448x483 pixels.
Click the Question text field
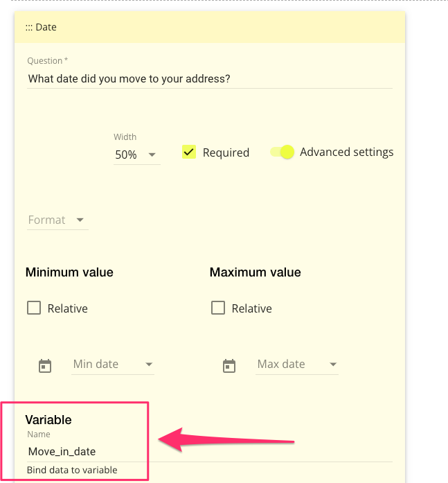pyautogui.click(x=209, y=79)
